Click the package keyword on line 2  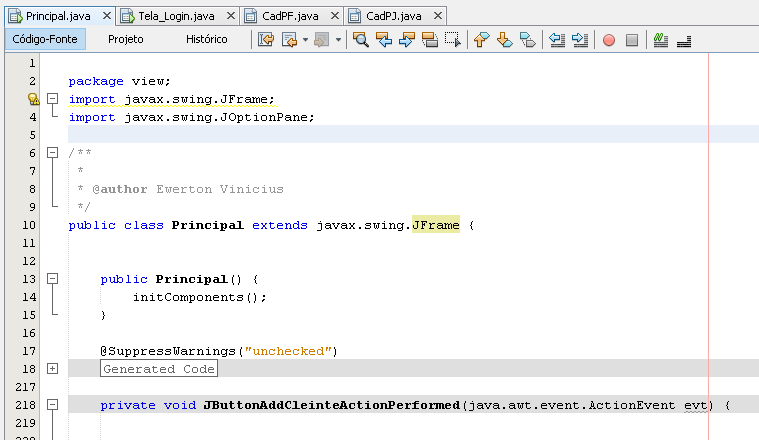click(96, 81)
